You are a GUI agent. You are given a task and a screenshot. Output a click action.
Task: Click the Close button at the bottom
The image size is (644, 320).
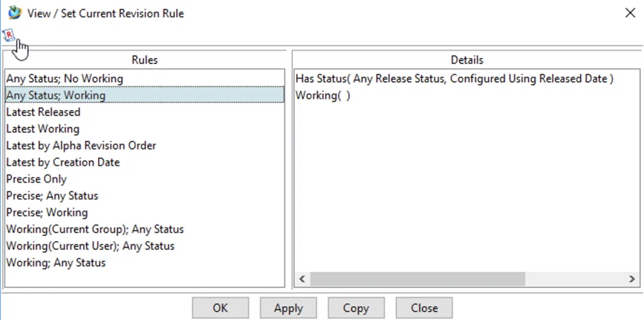[425, 308]
